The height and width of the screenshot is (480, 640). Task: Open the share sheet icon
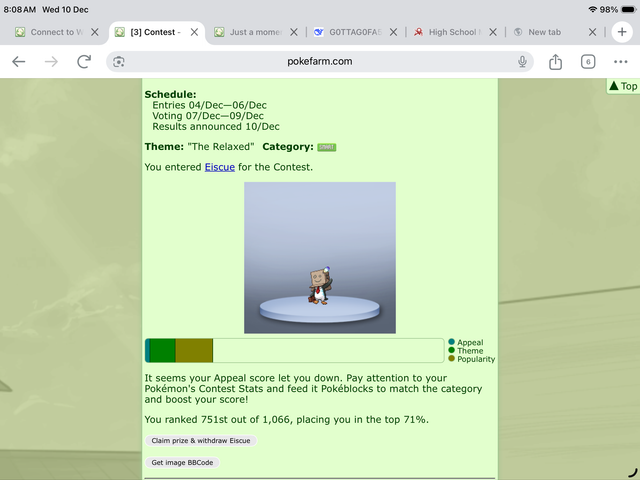click(x=556, y=62)
